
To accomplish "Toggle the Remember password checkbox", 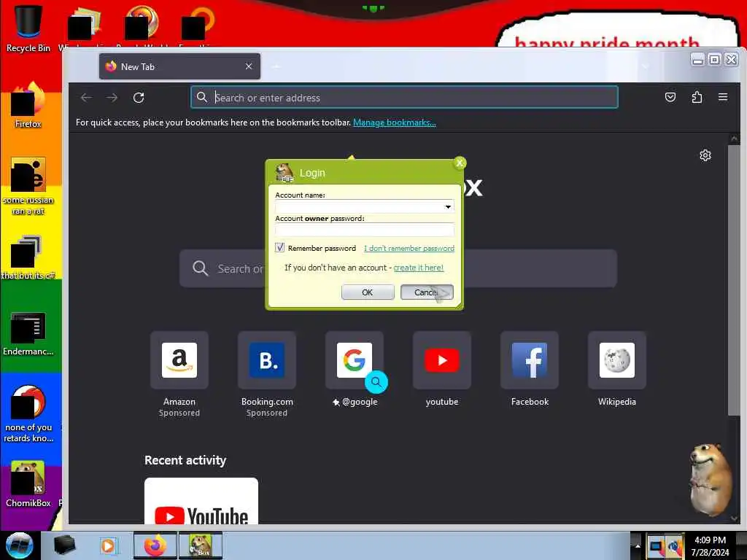I will pyautogui.click(x=279, y=248).
